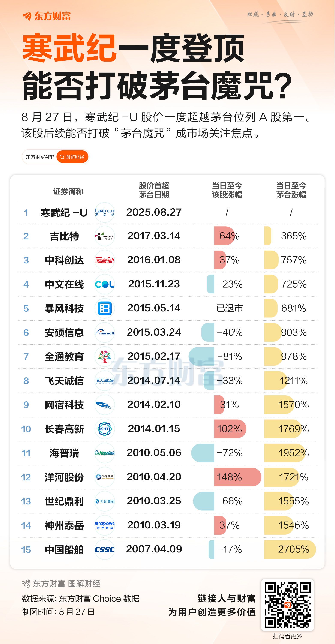Click the 2017.03.14 date for 吉比特
This screenshot has width=335, height=644.
pyautogui.click(x=154, y=236)
